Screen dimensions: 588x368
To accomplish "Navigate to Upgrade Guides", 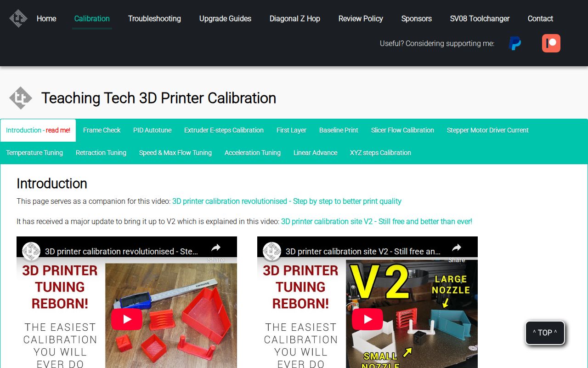I will [x=225, y=18].
